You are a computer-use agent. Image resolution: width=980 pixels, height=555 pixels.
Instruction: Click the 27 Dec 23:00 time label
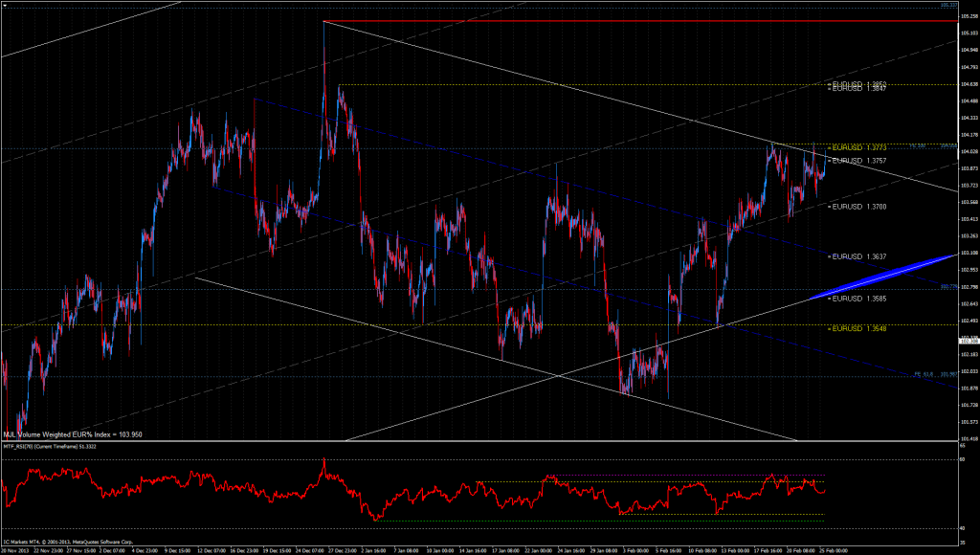(344, 550)
